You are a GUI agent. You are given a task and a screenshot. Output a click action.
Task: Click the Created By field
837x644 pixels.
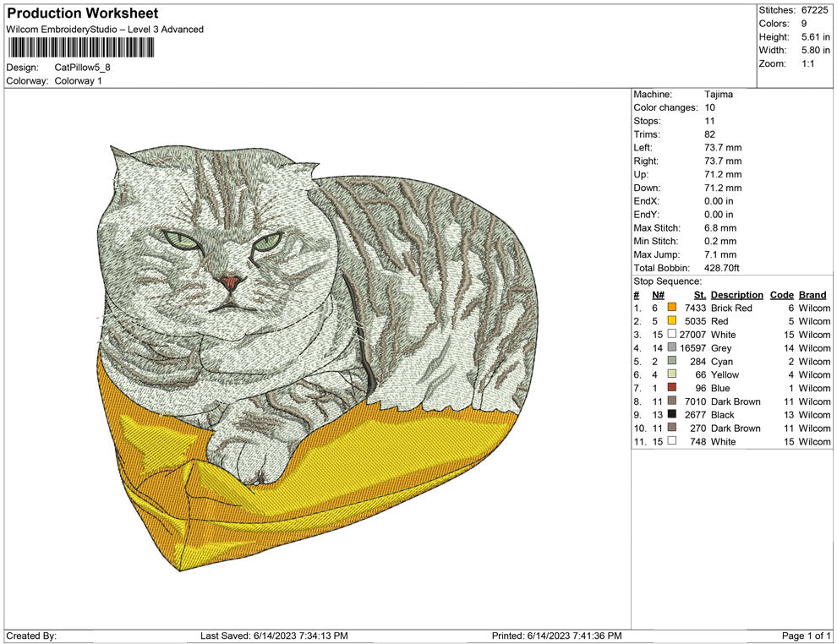[x=34, y=636]
